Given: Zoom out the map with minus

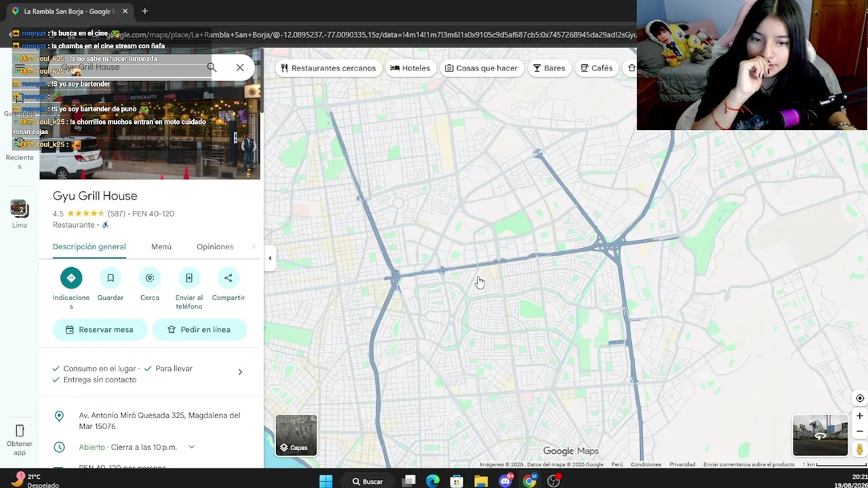Looking at the screenshot, I should [860, 432].
